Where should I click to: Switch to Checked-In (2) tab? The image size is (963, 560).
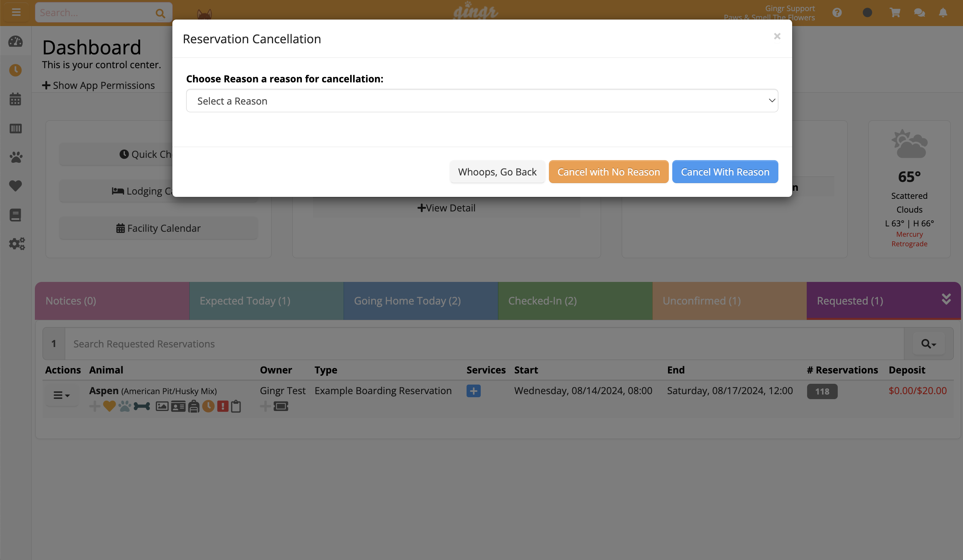click(x=575, y=301)
